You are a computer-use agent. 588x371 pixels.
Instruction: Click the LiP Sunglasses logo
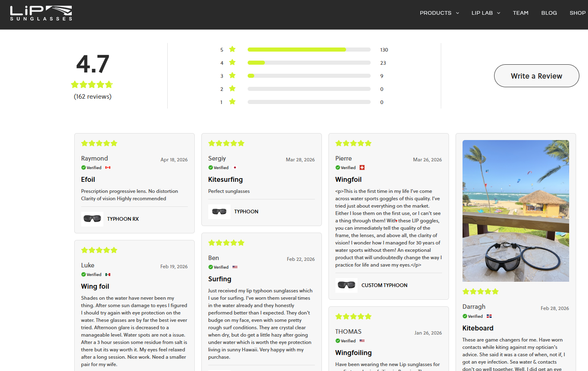[x=41, y=13]
